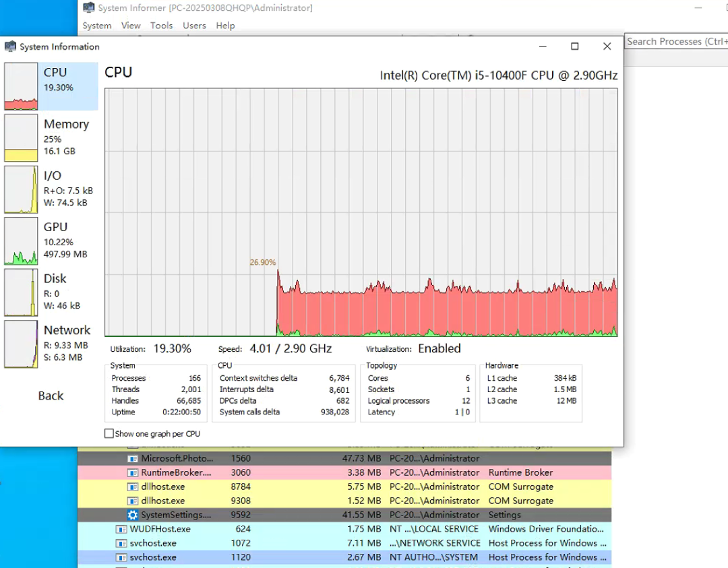Screen dimensions: 728x568
Task: Click the Threads count 2,001
Action: [191, 389]
